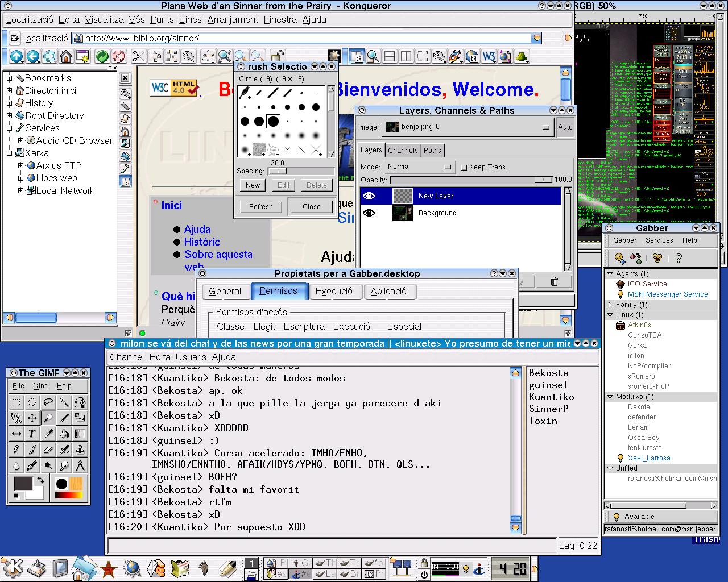The width and height of the screenshot is (728, 582).
Task: Choose the eraser tool in GIMP
Action: click(x=48, y=450)
